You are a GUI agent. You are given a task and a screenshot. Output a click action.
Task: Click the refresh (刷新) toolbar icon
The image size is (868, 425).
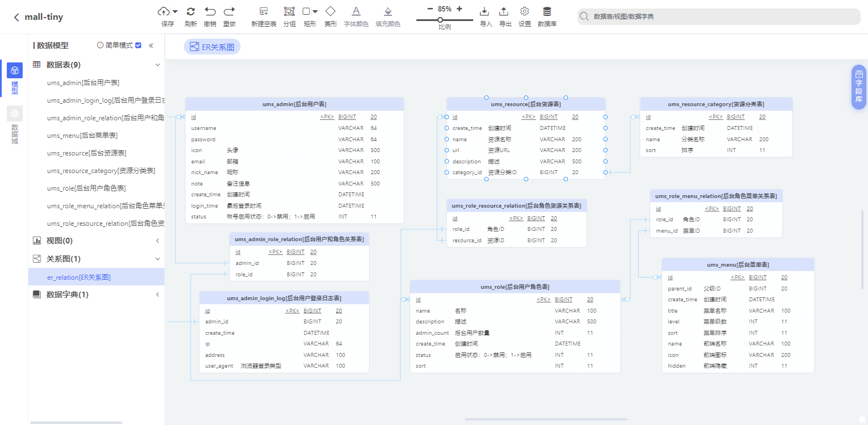(x=191, y=12)
